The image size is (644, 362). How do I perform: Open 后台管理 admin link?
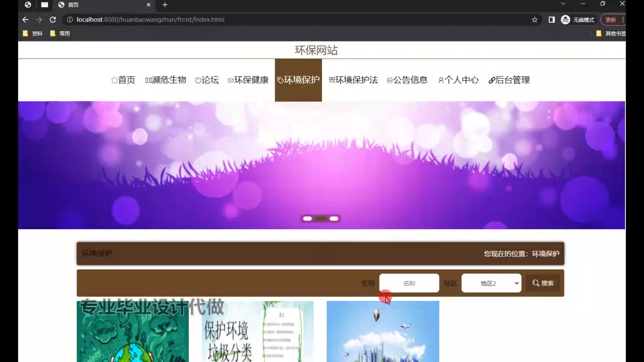tap(509, 80)
